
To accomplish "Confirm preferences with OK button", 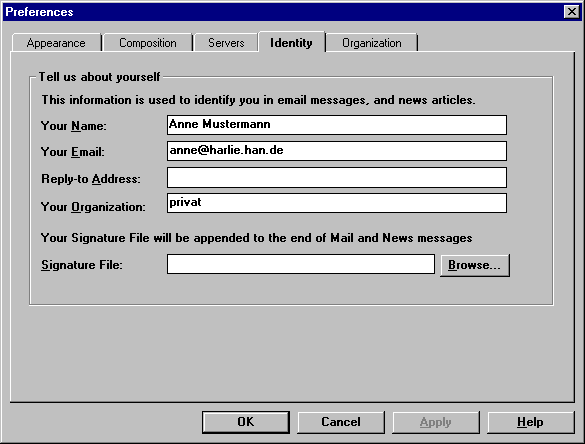I will [x=246, y=422].
